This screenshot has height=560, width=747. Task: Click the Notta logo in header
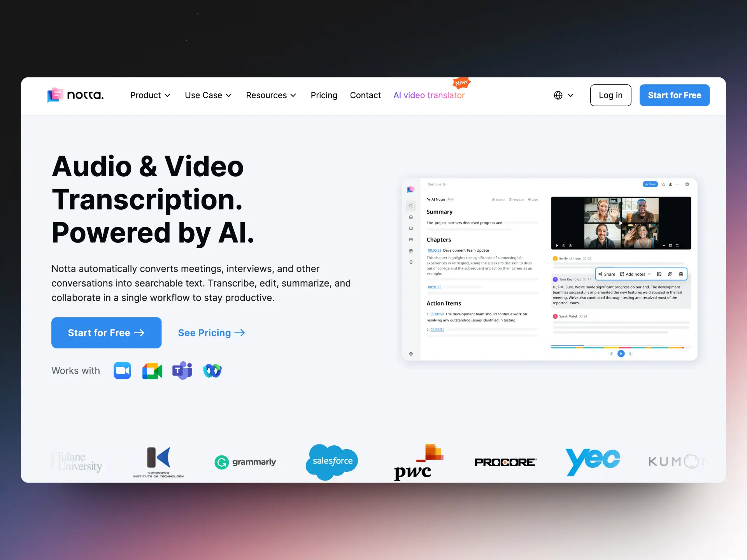75,95
